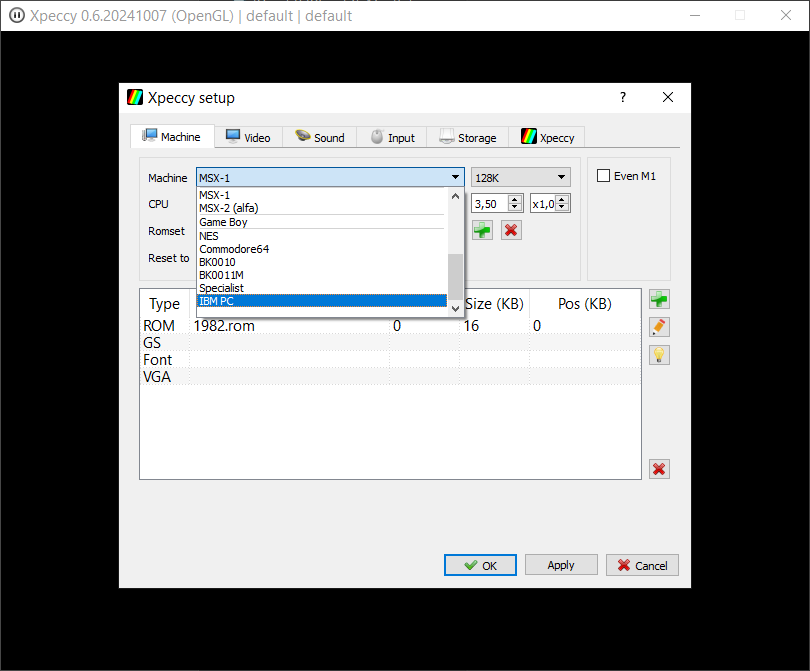
Task: Click the lightbulb icon beside the ROM table
Action: 659,355
